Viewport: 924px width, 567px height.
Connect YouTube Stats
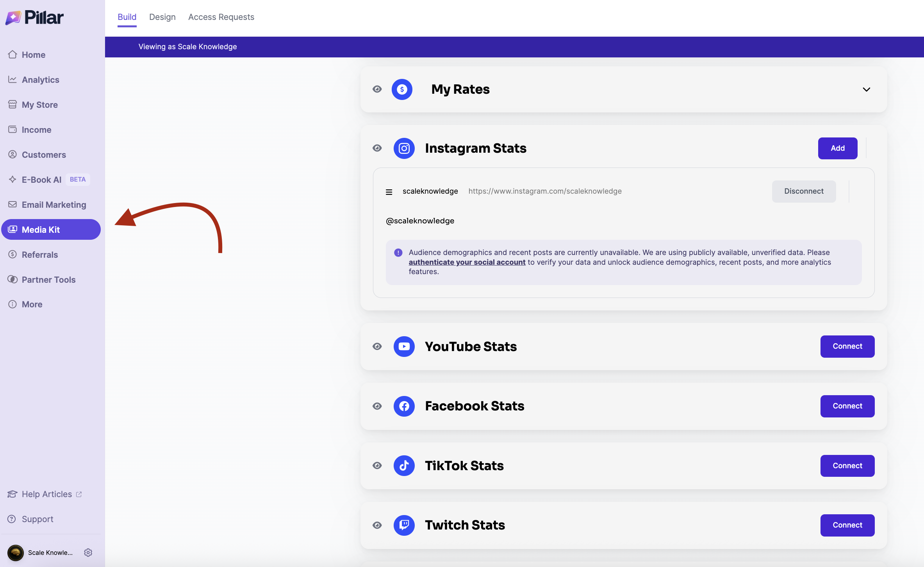click(x=847, y=346)
